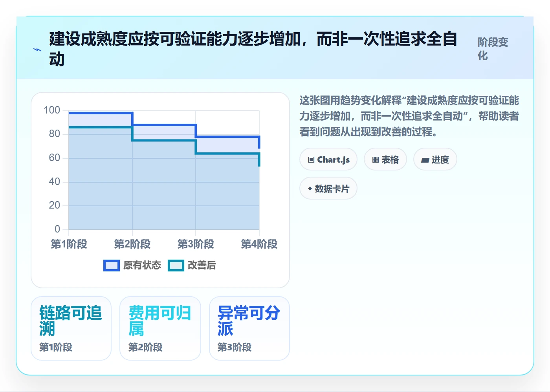Screen dimensions: 550x392
Task: Click 第2阶段 caption in 费用可归属 card
Action: [x=145, y=347]
